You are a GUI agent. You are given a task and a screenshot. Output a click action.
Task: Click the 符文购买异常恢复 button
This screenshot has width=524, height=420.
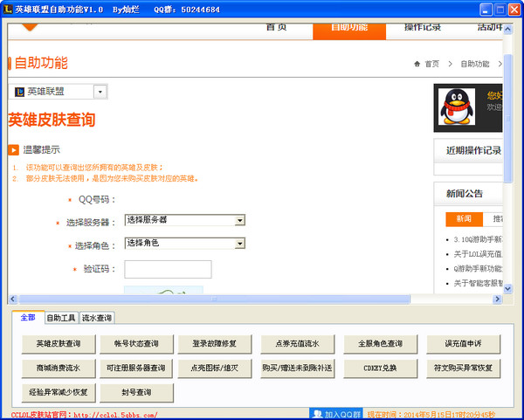[x=463, y=368]
